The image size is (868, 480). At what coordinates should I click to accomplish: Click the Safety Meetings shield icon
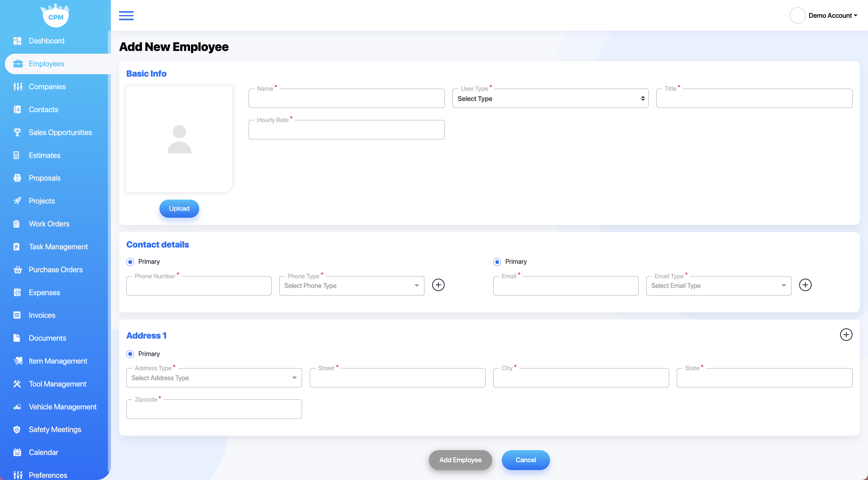point(17,429)
